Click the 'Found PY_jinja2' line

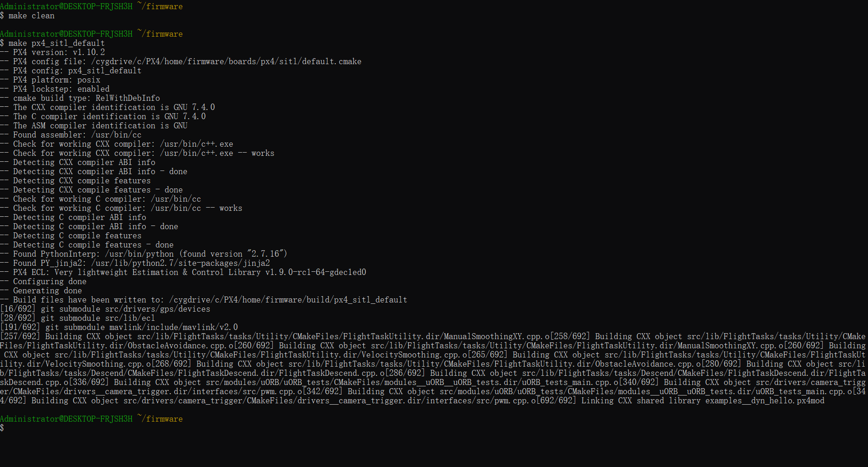click(x=141, y=263)
